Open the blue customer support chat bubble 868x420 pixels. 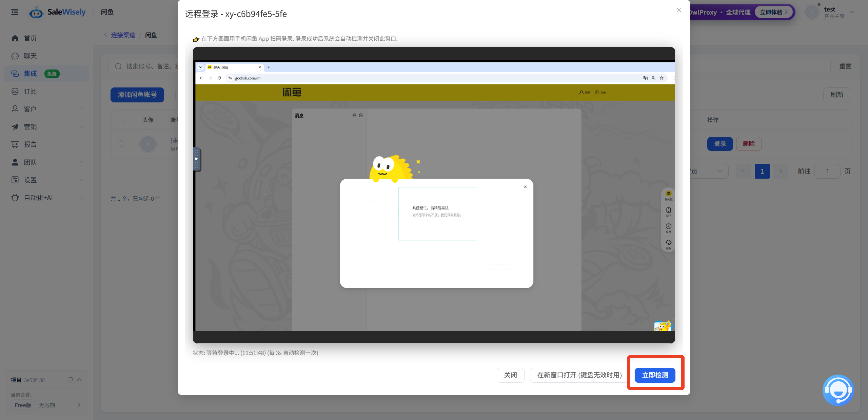click(838, 390)
